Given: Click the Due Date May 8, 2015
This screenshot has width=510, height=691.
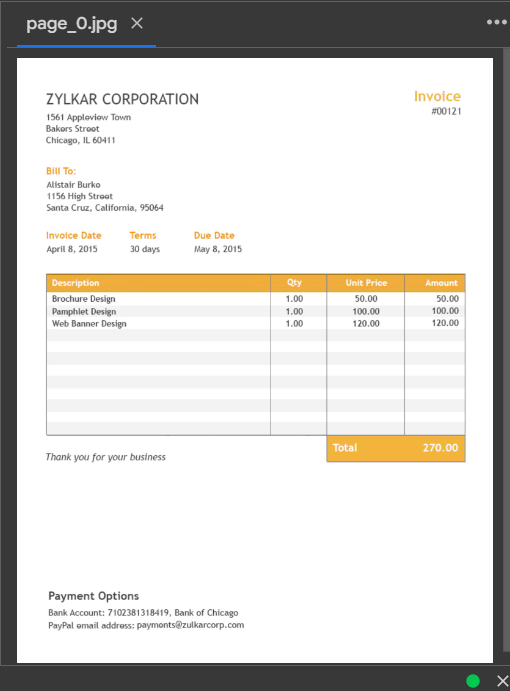Looking at the screenshot, I should pos(218,249).
